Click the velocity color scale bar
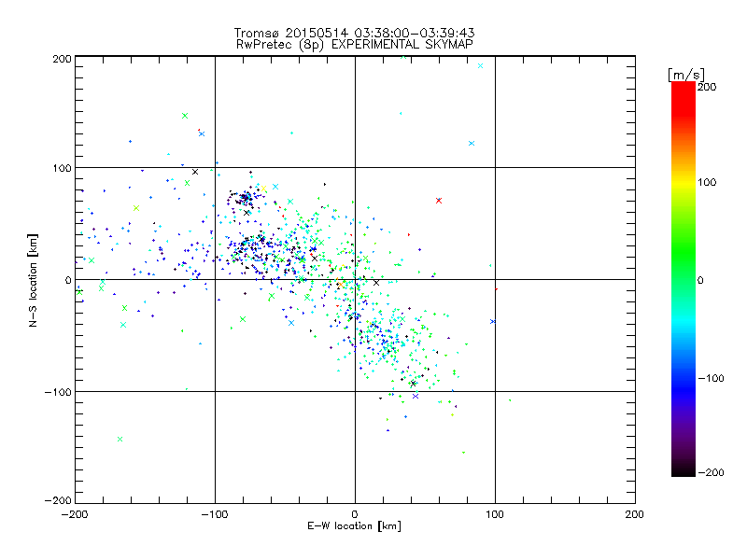The image size is (747, 560). 684,279
